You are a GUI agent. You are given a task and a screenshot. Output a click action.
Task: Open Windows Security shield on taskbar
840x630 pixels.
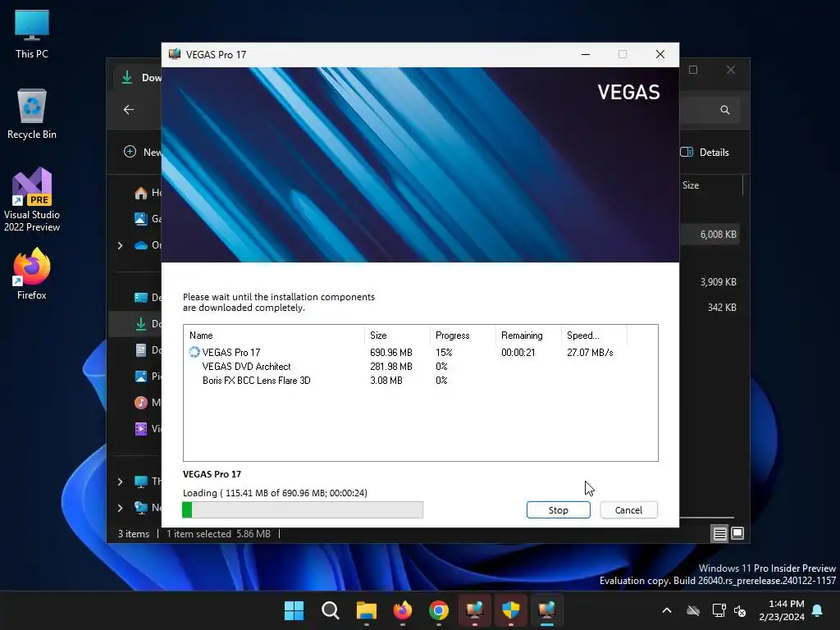510,610
